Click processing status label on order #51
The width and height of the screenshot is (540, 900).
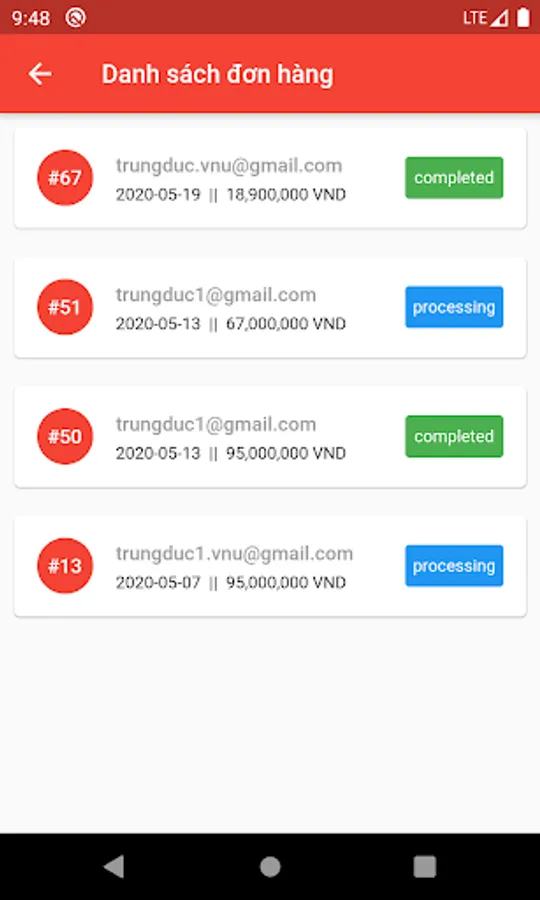coord(454,307)
